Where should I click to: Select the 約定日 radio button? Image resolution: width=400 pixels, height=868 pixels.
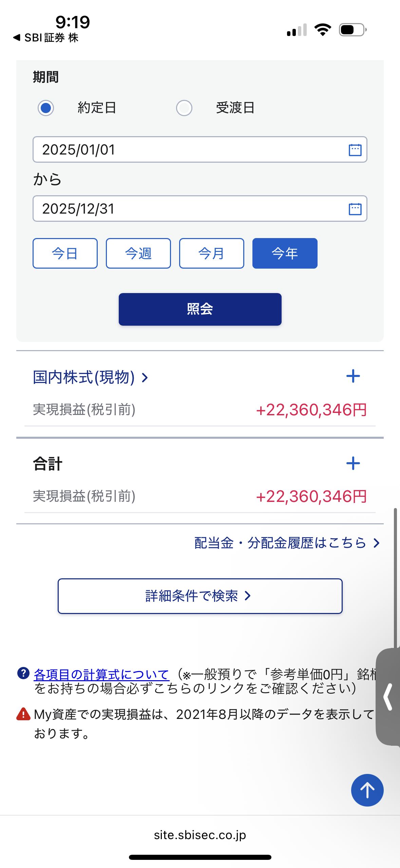pos(46,108)
